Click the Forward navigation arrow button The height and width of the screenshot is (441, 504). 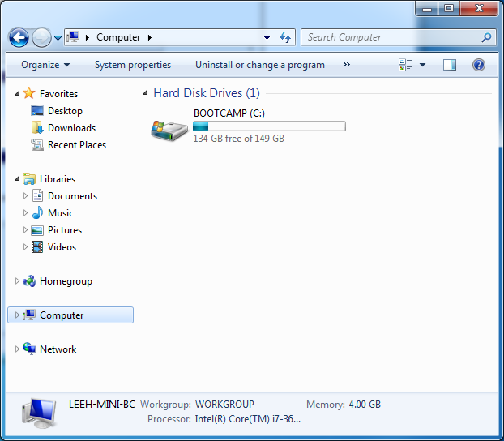coord(41,37)
